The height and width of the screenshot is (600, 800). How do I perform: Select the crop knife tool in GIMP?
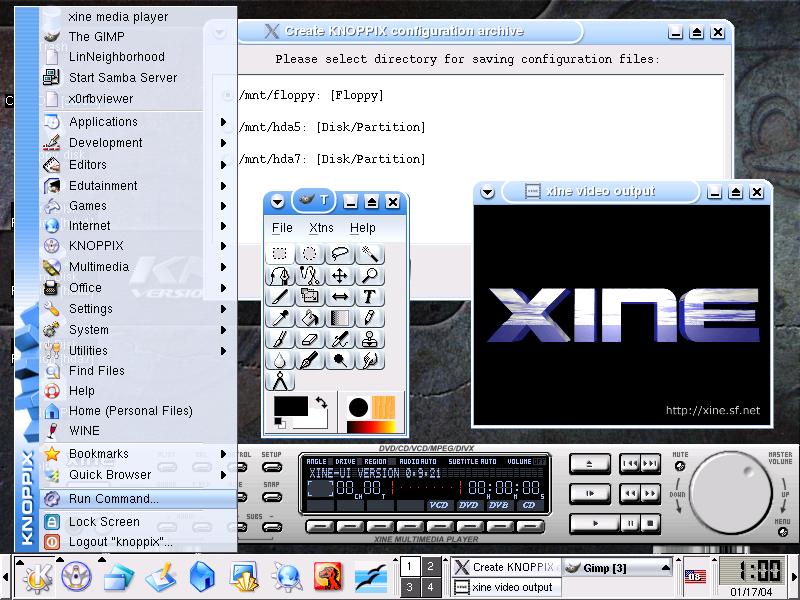(280, 296)
